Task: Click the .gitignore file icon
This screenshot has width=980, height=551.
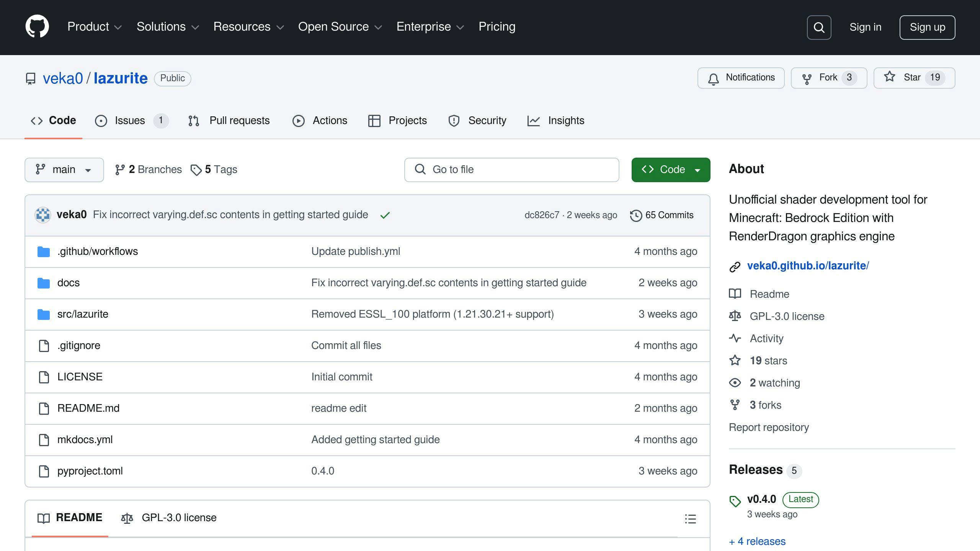Action: tap(44, 346)
